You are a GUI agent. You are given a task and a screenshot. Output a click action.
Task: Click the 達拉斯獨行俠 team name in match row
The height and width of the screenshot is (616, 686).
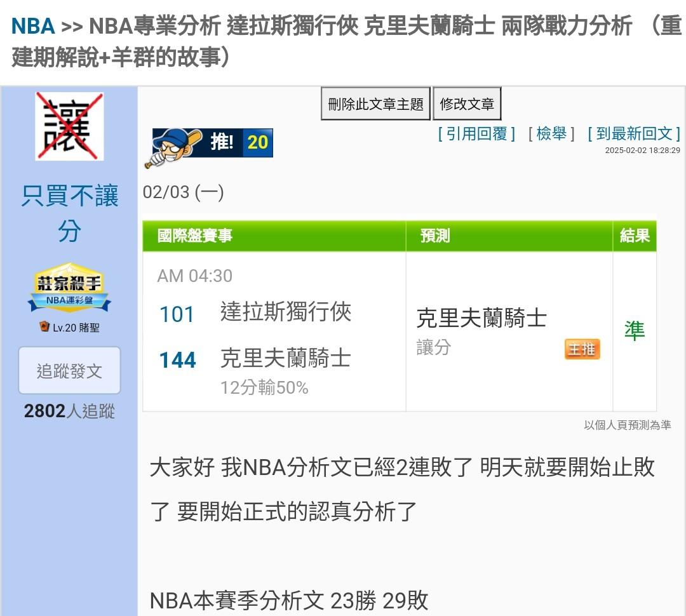click(x=286, y=312)
